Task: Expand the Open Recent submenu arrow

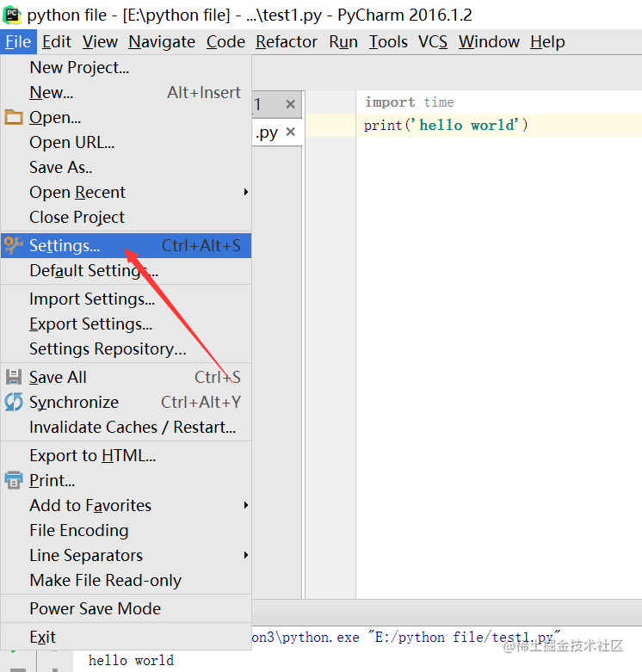Action: [x=245, y=192]
